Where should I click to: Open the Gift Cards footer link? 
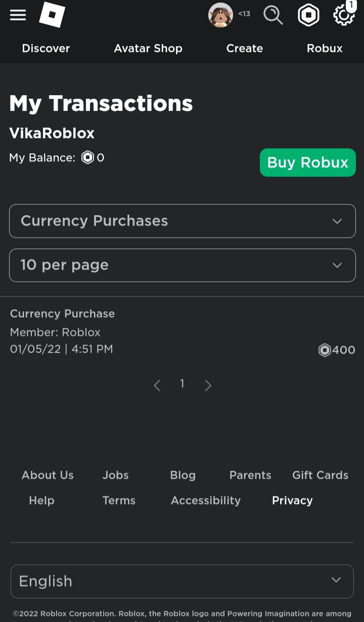pyautogui.click(x=320, y=475)
